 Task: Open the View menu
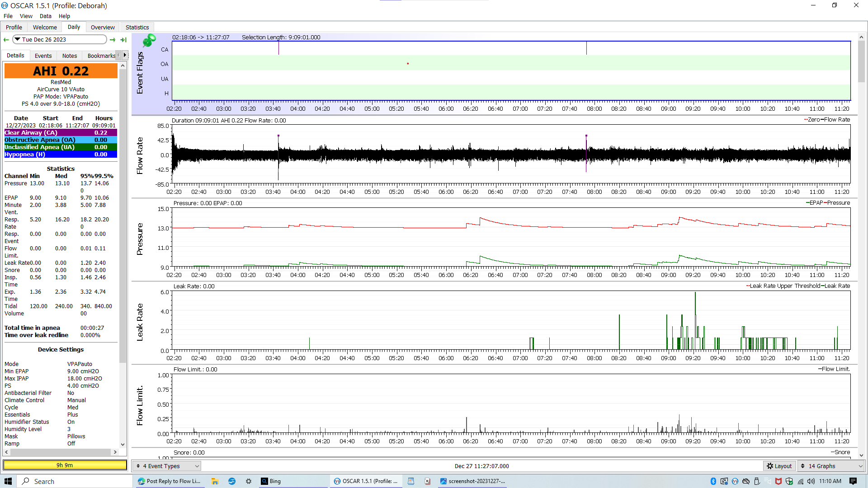[26, 16]
